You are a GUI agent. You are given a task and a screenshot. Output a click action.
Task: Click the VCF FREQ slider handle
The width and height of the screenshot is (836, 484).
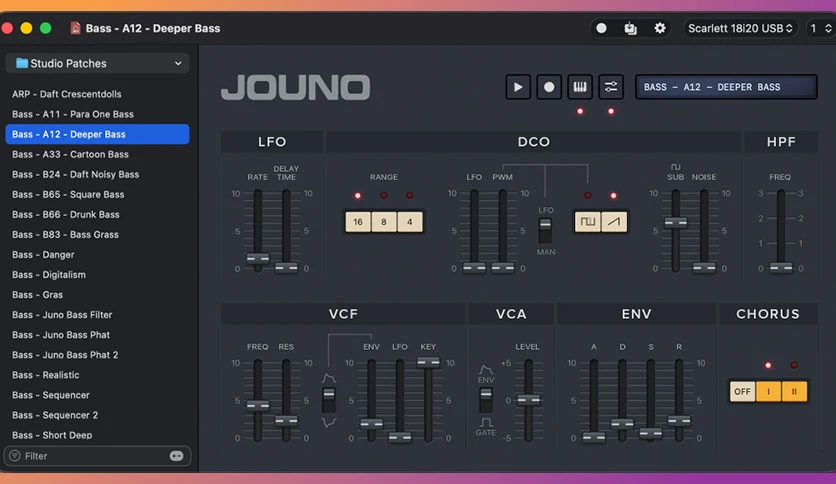click(x=258, y=406)
